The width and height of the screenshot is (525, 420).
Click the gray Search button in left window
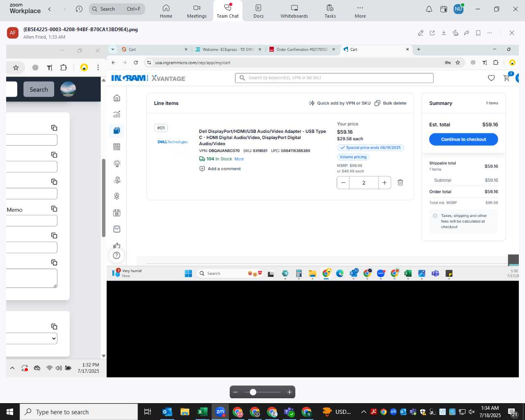tap(39, 89)
